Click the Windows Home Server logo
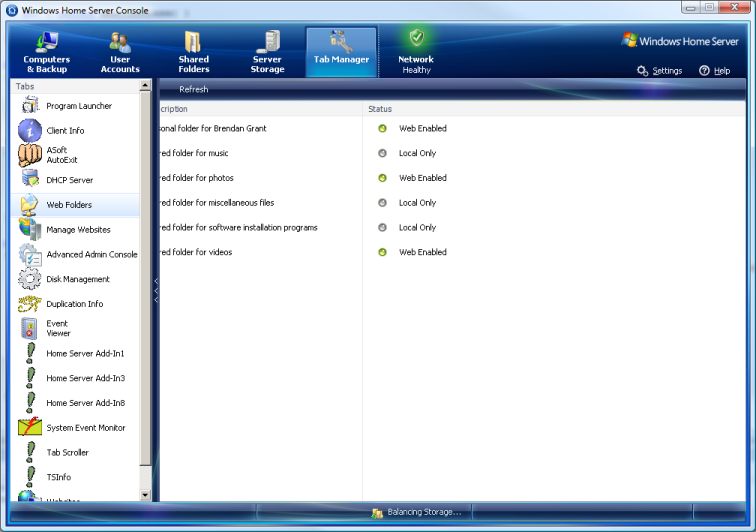Image resolution: width=756 pixels, height=532 pixels. (x=680, y=41)
